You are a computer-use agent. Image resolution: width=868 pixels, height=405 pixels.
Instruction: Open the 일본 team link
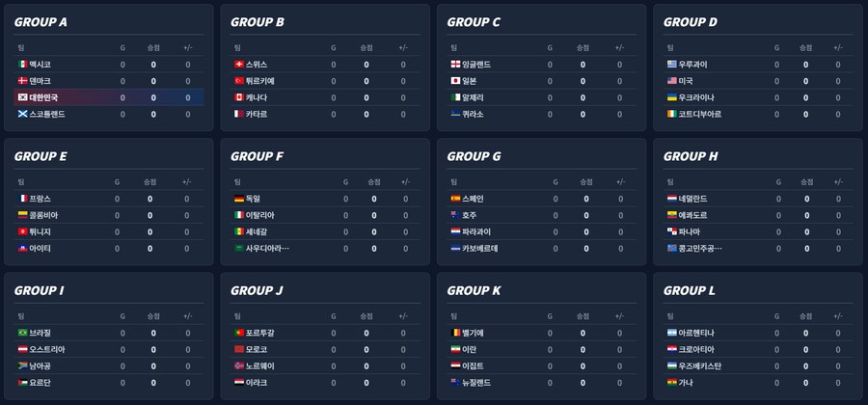[470, 81]
